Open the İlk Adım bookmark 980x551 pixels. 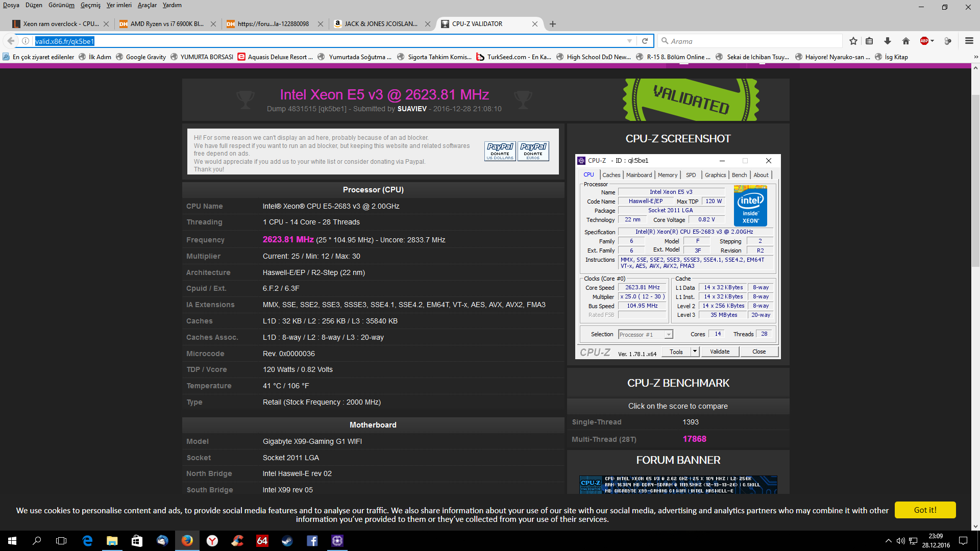95,57
